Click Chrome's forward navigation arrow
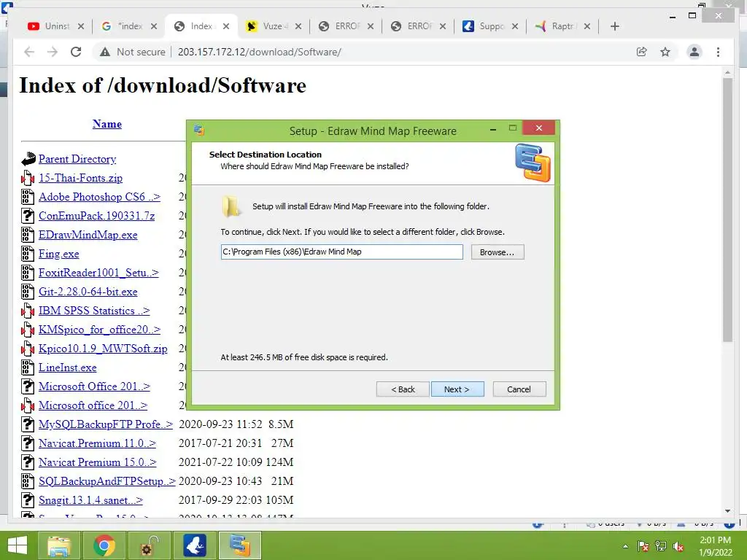 (53, 52)
